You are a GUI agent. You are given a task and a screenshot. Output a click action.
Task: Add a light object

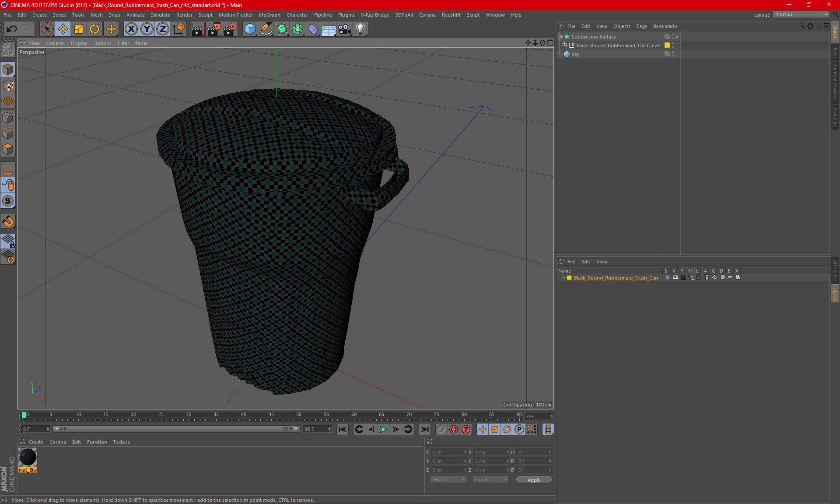(x=360, y=29)
